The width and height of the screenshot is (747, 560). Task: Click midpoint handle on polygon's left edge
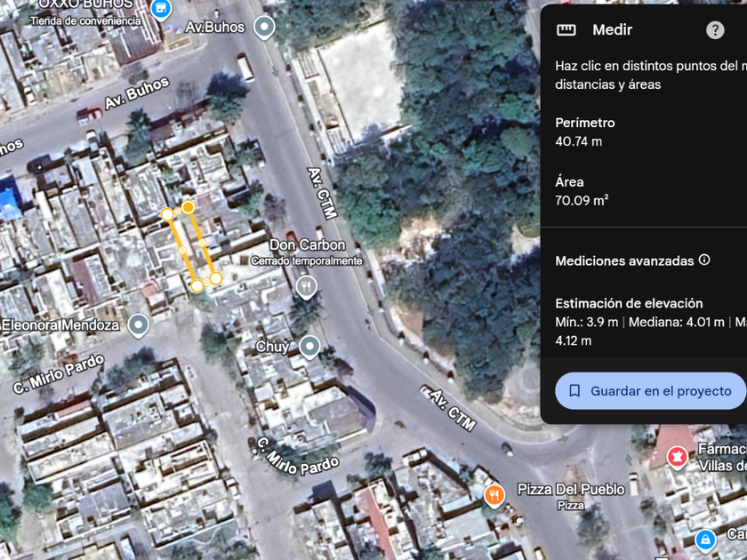[182, 250]
